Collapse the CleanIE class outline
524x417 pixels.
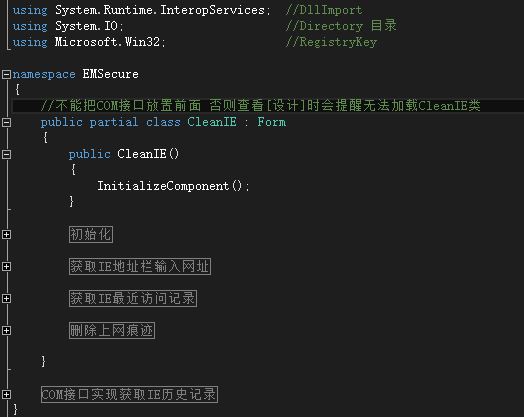coord(6,122)
